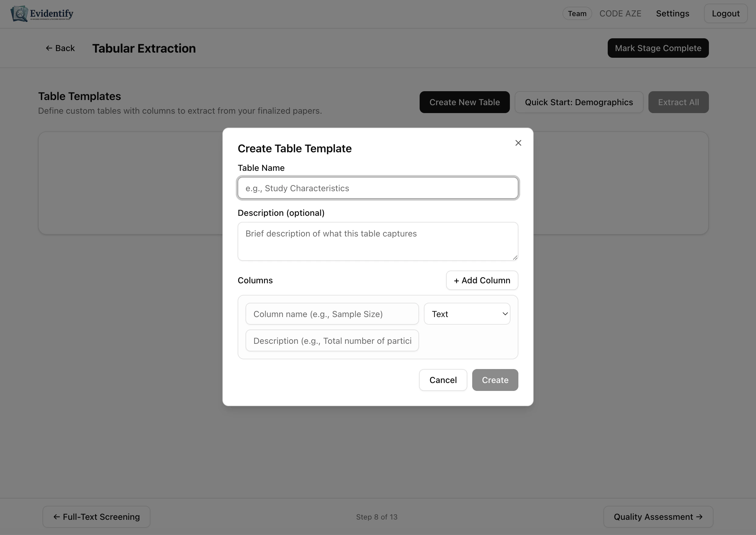Focus the Table Name input field
The height and width of the screenshot is (535, 756).
pos(377,188)
